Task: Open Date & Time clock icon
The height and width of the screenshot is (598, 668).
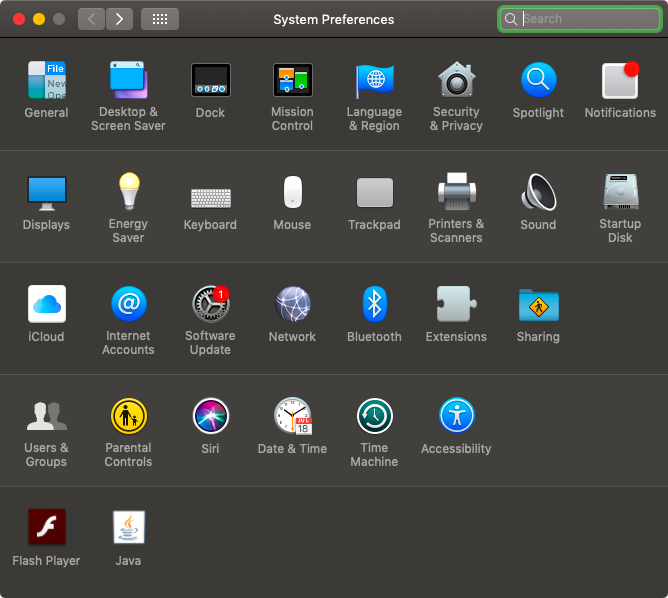Action: point(293,416)
